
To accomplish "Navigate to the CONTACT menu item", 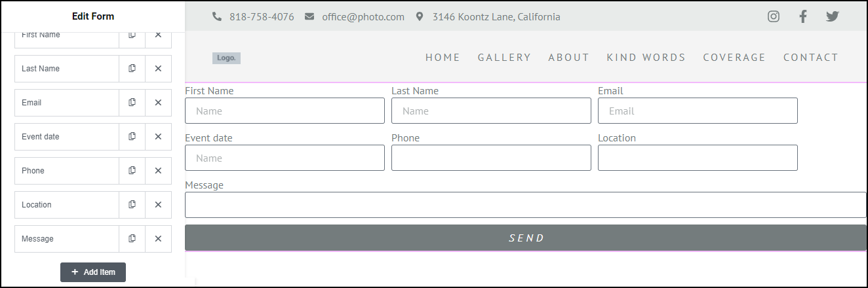I will [811, 58].
